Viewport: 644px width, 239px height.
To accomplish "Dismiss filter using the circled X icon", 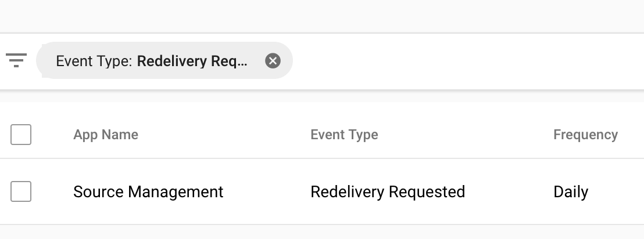I will [x=273, y=61].
